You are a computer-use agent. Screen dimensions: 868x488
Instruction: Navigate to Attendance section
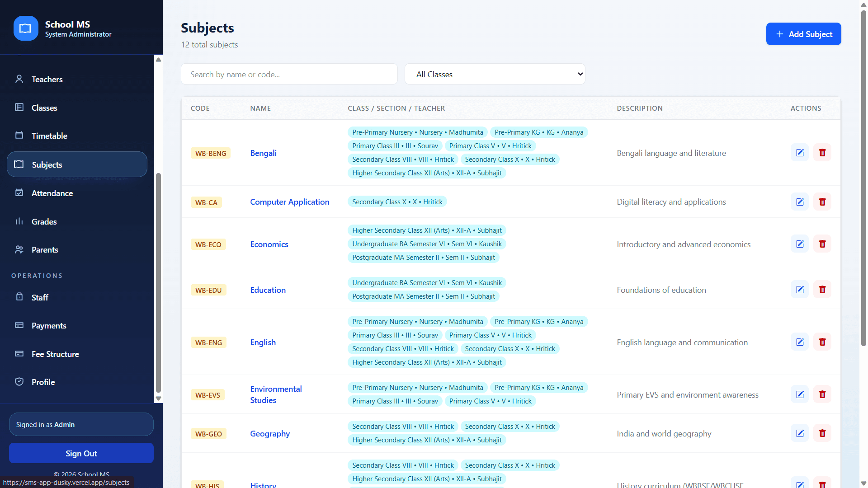pyautogui.click(x=77, y=193)
